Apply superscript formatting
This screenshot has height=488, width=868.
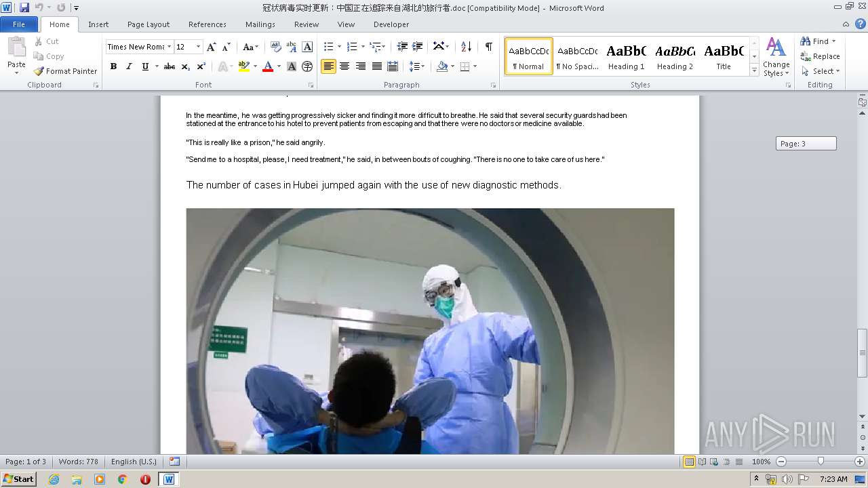(x=201, y=66)
